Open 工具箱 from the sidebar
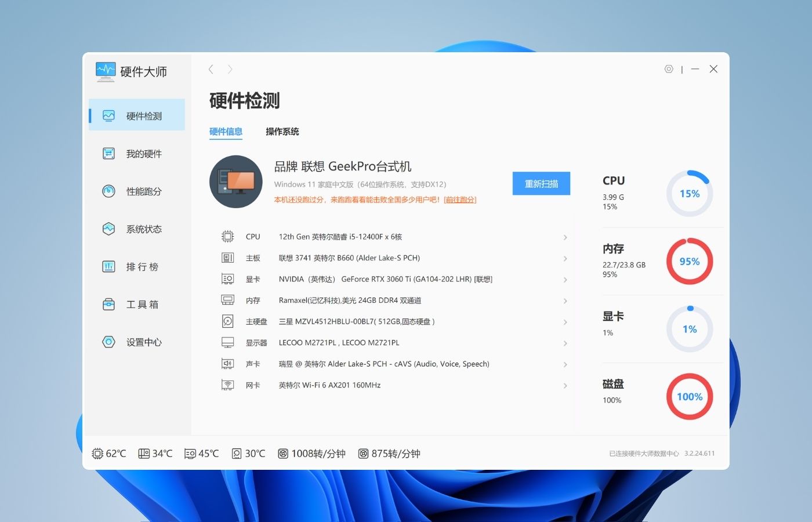 (137, 304)
